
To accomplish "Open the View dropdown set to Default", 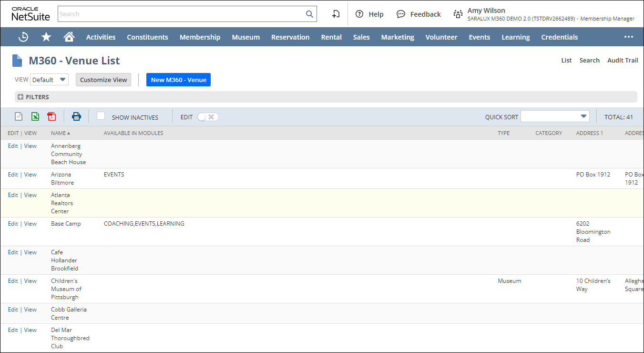I will tap(50, 80).
